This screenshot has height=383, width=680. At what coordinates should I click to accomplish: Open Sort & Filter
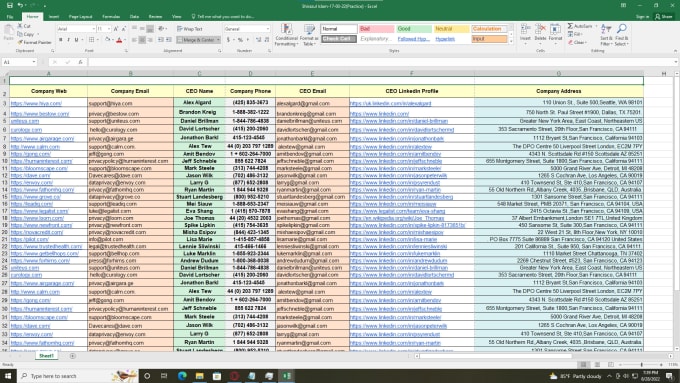pyautogui.click(x=606, y=35)
